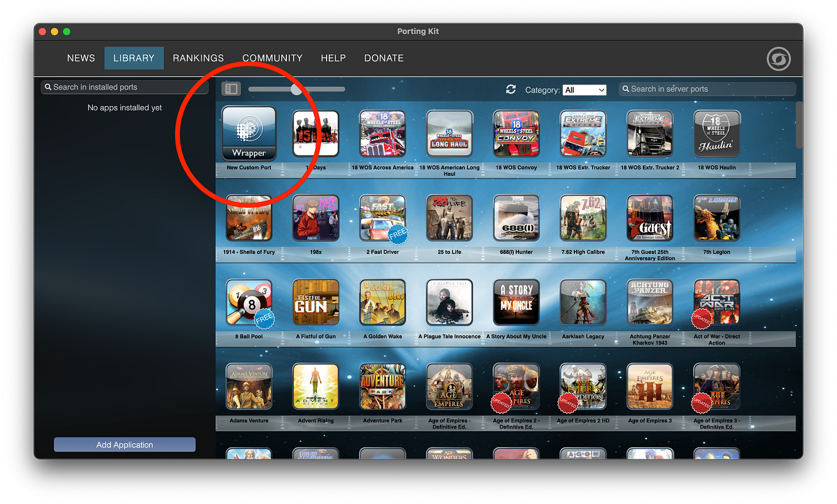Viewport: 837px width, 504px height.
Task: Select Age of Empires Definitive Ed. icon
Action: pos(450,386)
